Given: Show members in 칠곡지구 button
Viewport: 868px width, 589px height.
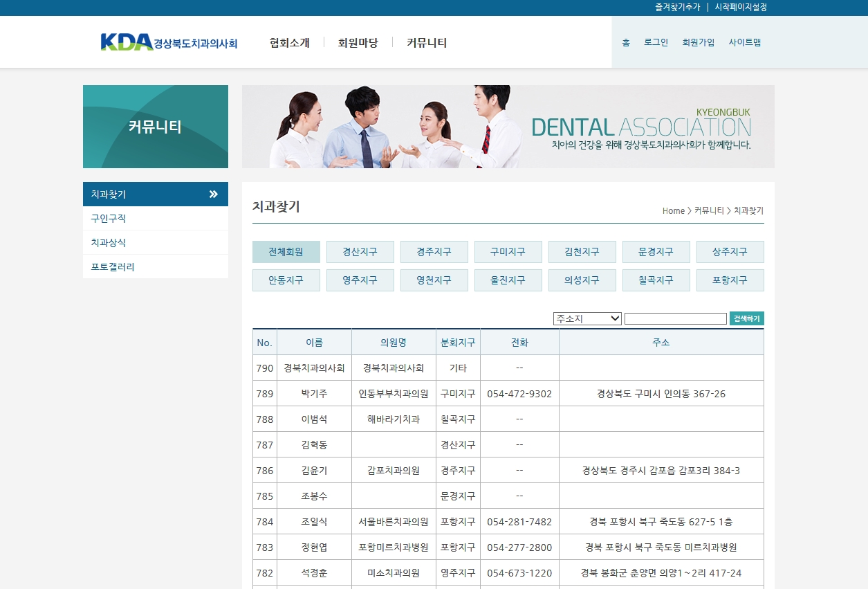Looking at the screenshot, I should pyautogui.click(x=656, y=280).
